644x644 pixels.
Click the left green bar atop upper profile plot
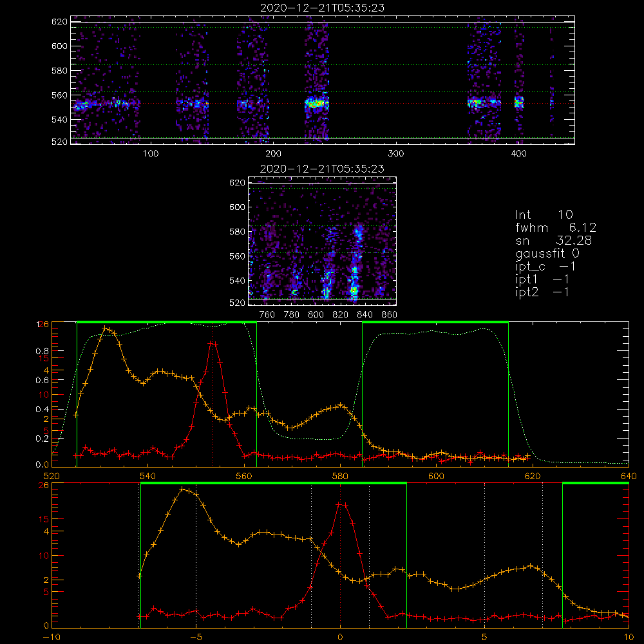tap(167, 322)
